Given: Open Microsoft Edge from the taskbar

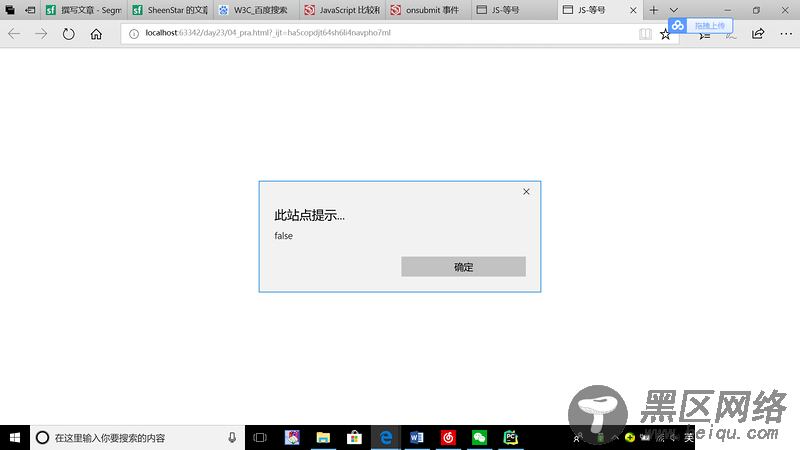Looking at the screenshot, I should [x=386, y=438].
